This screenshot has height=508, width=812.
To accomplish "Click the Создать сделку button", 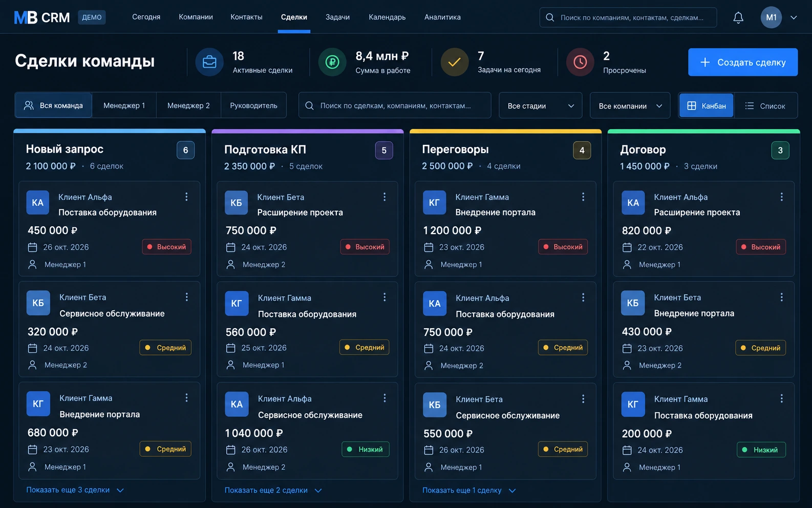I will click(x=743, y=62).
